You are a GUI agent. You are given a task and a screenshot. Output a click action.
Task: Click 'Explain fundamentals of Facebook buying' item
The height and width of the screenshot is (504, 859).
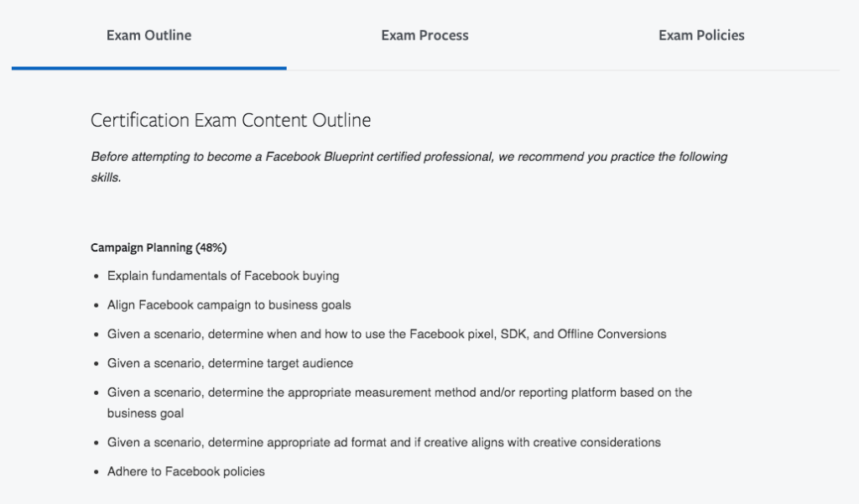point(223,276)
